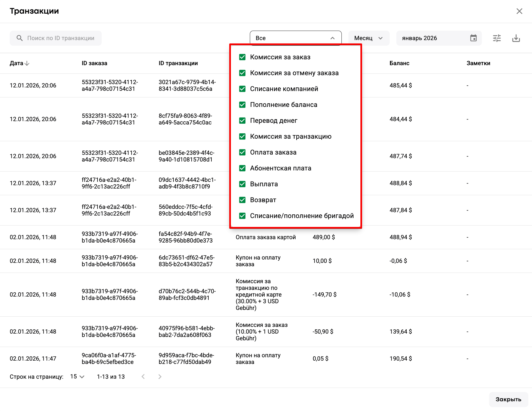Toggle the Оплата заказа checkbox

pyautogui.click(x=242, y=152)
